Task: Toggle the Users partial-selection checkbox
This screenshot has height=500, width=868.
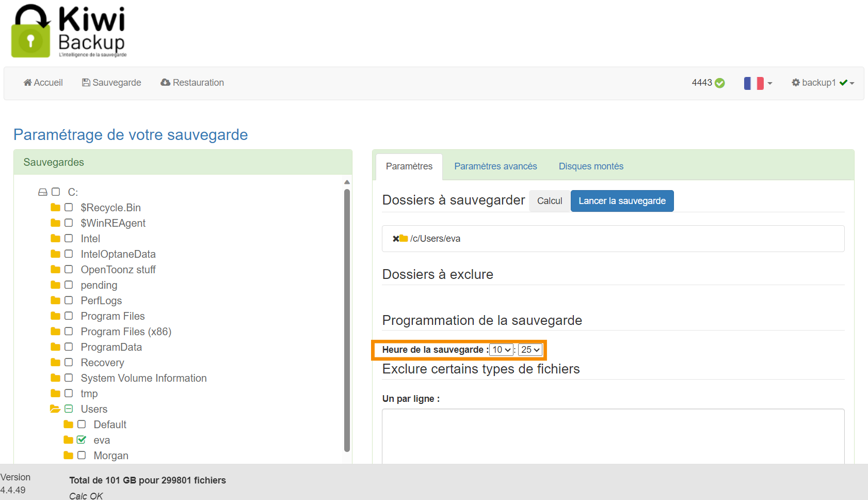Action: (x=69, y=409)
